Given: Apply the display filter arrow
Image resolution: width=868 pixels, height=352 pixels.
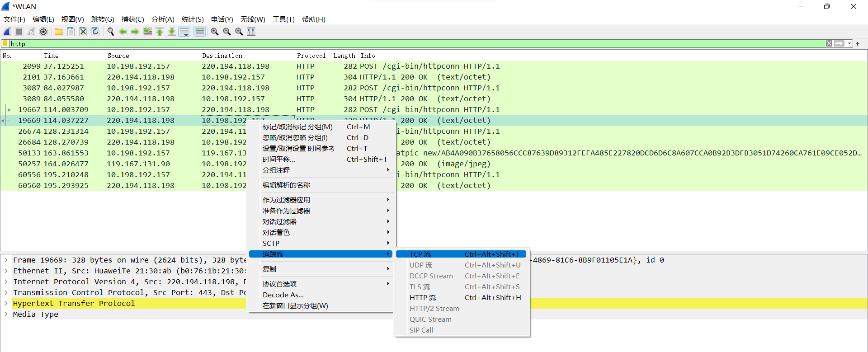Looking at the screenshot, I should tap(840, 44).
